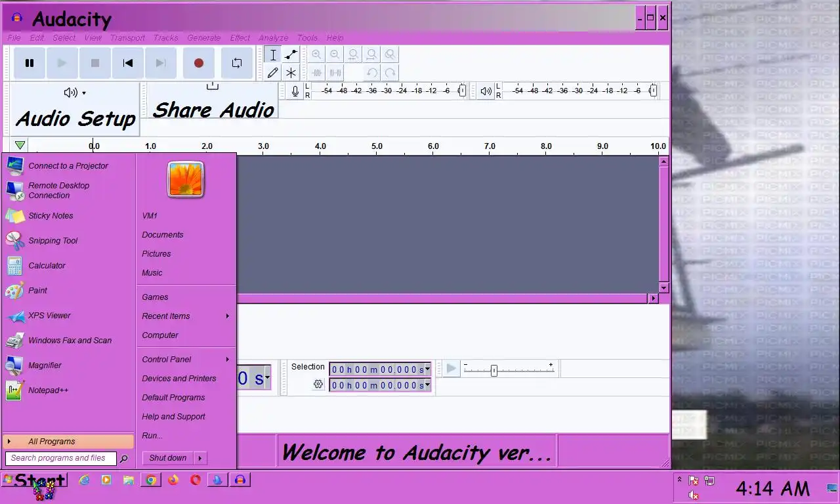Trim audio outside selection icon
840x504 pixels.
(x=317, y=73)
